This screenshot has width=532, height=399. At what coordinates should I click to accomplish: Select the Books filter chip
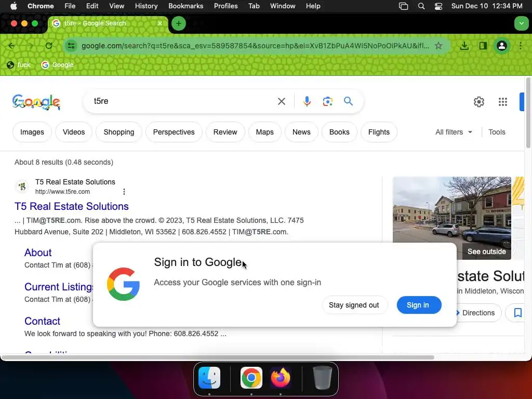pos(339,132)
